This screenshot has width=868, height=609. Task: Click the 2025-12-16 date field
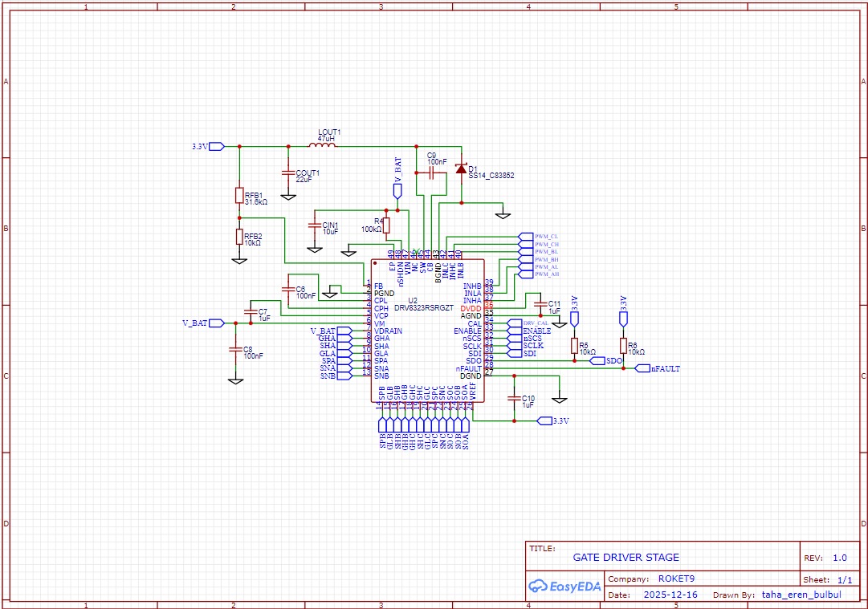[x=670, y=595]
